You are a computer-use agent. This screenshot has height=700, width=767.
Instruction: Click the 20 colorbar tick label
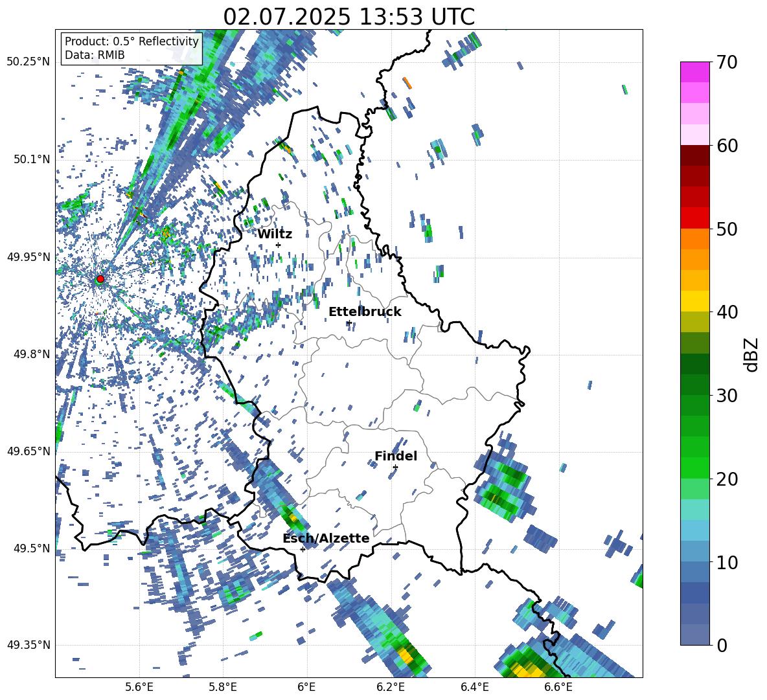coord(727,479)
